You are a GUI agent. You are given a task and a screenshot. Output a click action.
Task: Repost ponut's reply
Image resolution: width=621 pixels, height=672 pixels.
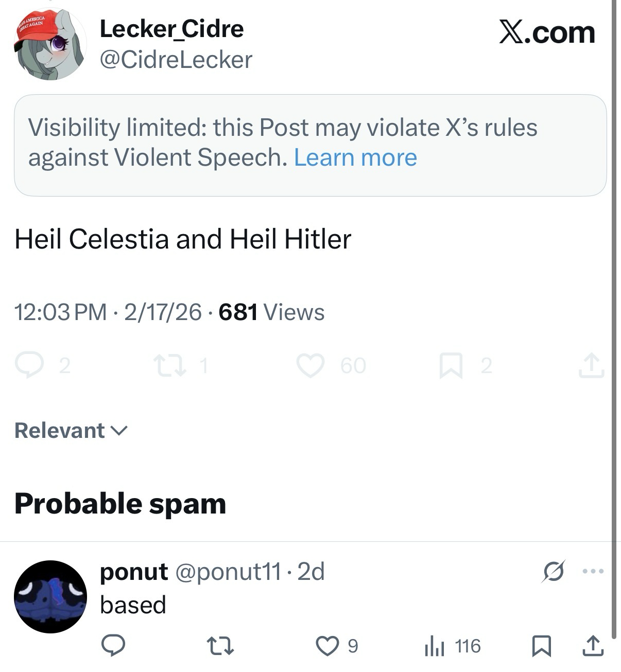click(220, 646)
